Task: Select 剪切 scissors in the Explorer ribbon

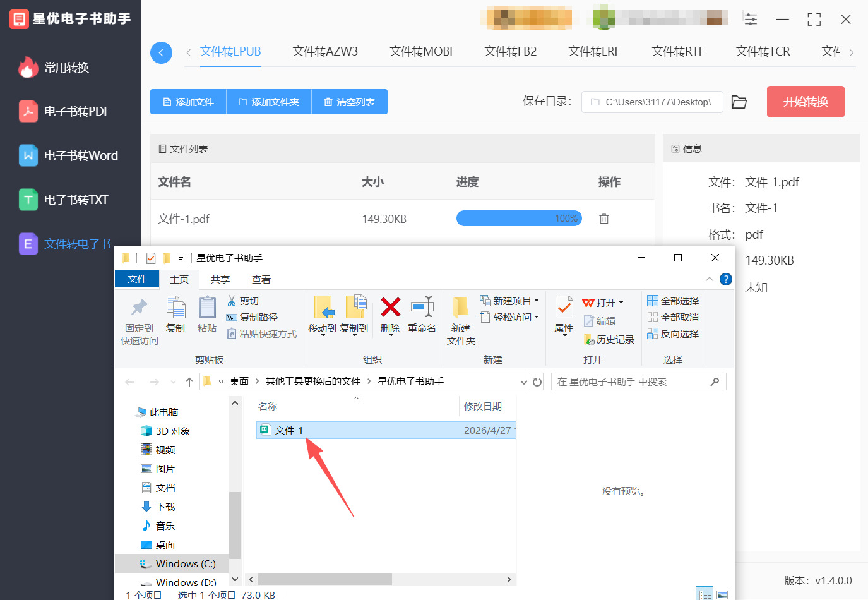Action: point(243,301)
